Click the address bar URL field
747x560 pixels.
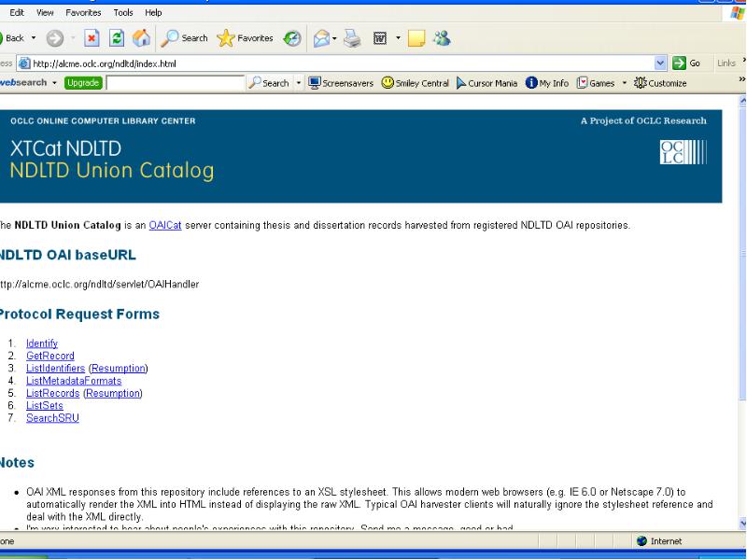pyautogui.click(x=342, y=63)
